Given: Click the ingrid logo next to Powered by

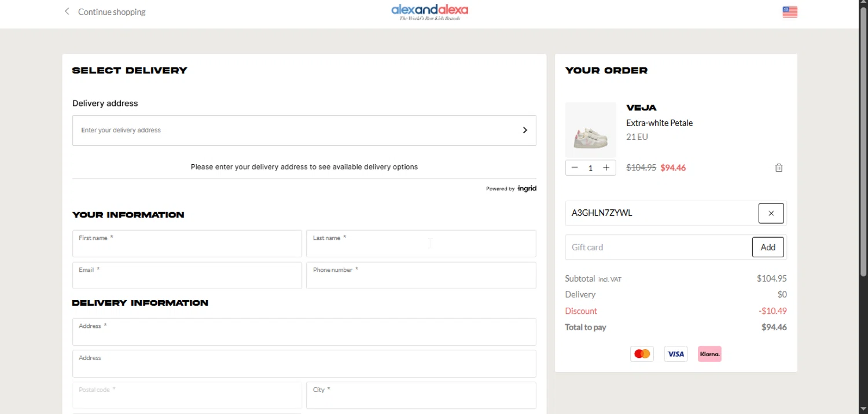Looking at the screenshot, I should coord(527,188).
